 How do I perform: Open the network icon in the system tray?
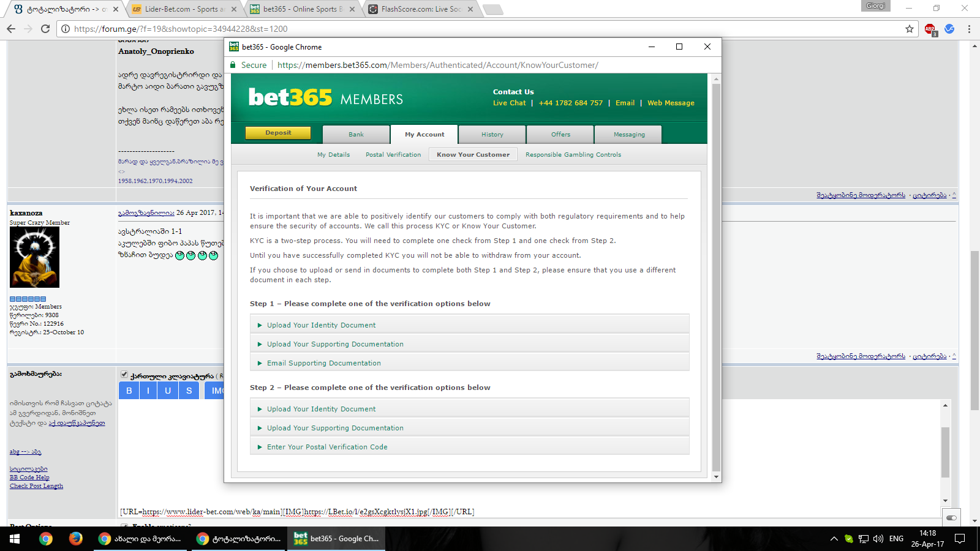864,539
